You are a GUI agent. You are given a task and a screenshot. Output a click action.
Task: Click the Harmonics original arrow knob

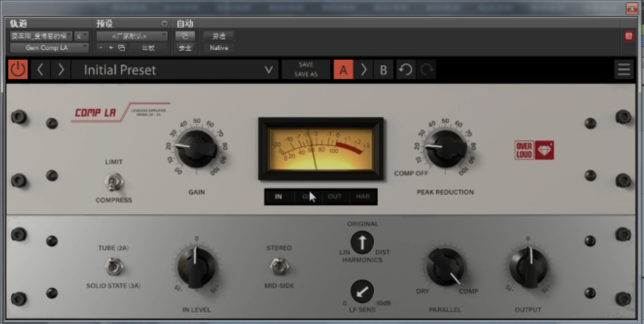(x=362, y=242)
